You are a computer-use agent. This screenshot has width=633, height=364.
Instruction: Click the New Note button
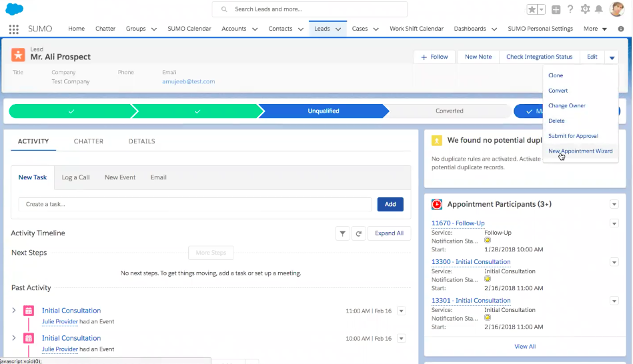[x=478, y=57]
